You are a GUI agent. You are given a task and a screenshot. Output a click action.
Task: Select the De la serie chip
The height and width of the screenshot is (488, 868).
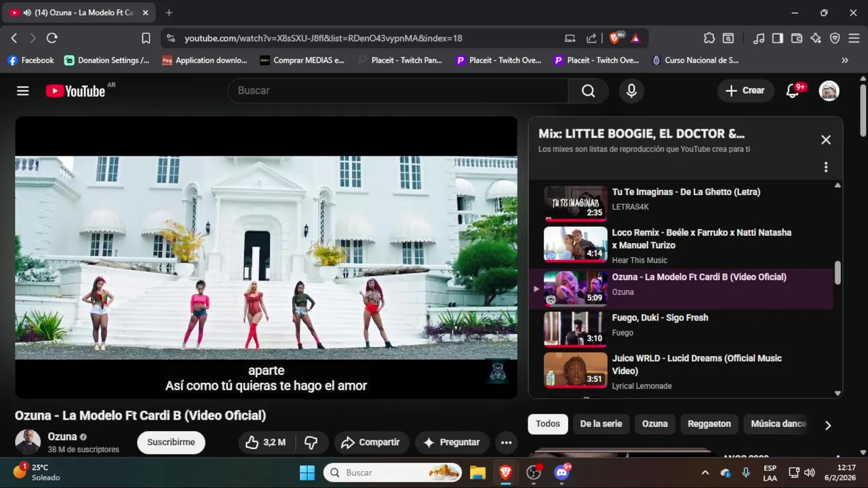pyautogui.click(x=601, y=424)
